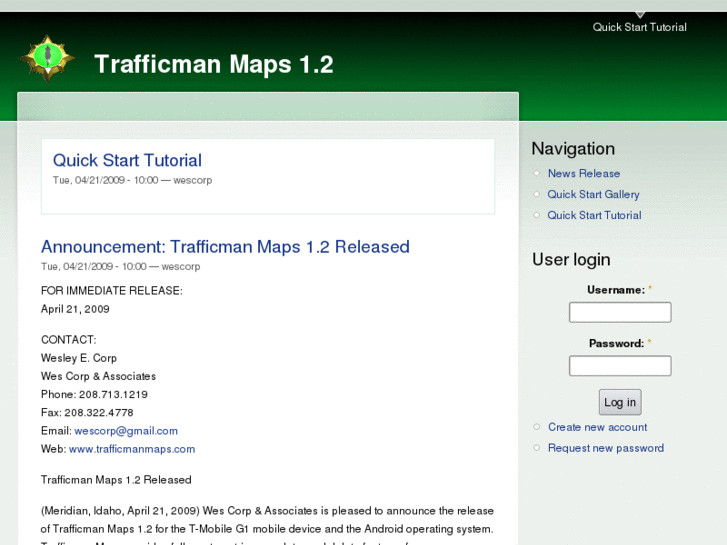Viewport: 727px width, 545px height.
Task: Click the 'Trafficman Maps 1.2 Released' paragraph line
Action: coord(116,480)
